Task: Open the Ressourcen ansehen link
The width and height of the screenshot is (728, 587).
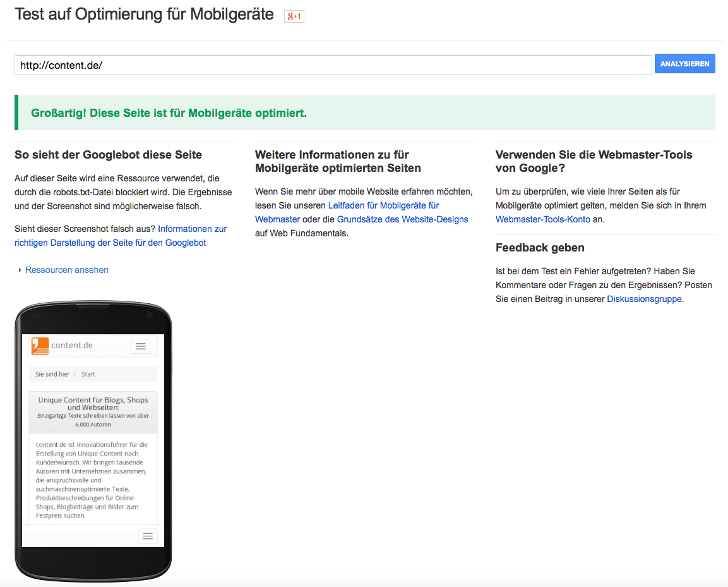Action: 67,270
